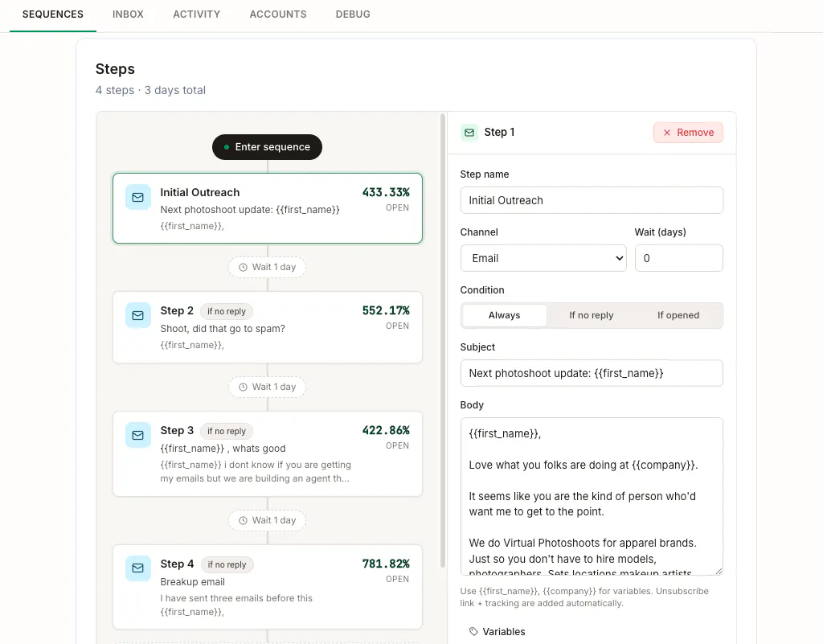
Task: Click the clock icon above Step 4
Action: click(243, 521)
